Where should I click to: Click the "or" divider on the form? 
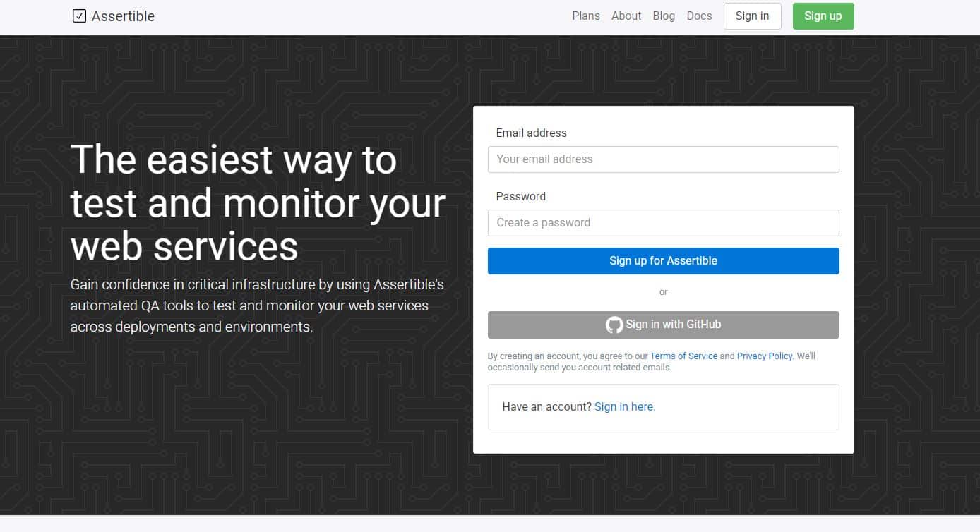pos(663,291)
